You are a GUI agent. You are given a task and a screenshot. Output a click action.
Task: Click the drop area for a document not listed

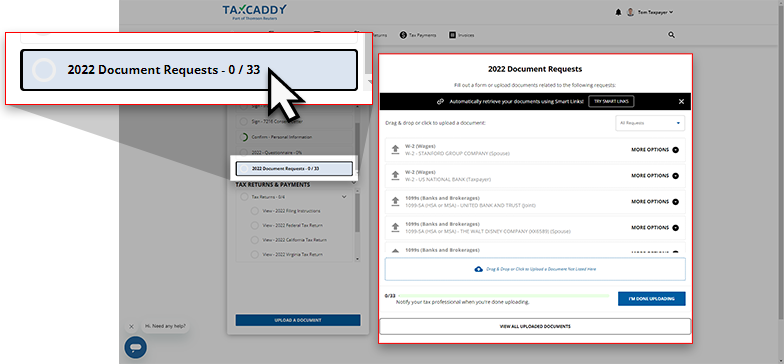click(x=535, y=269)
